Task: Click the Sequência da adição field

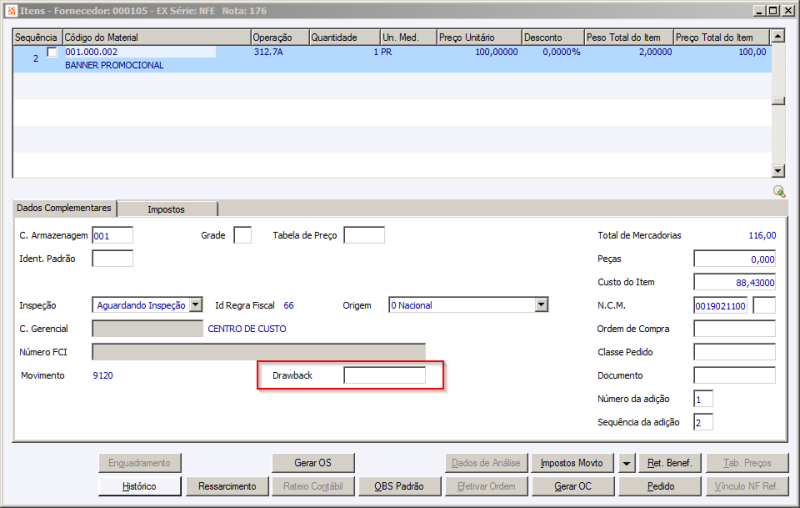Action: [x=703, y=422]
